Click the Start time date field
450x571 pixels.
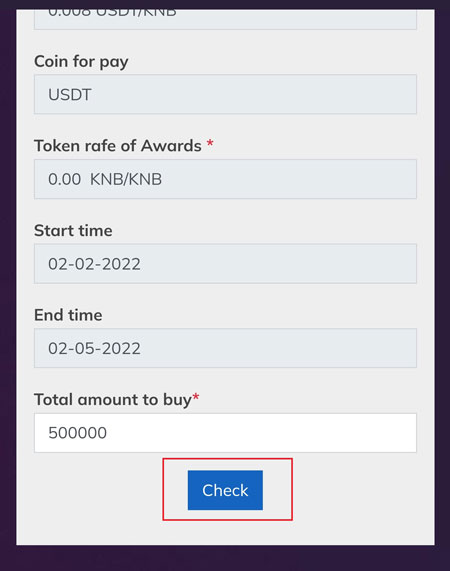(225, 264)
